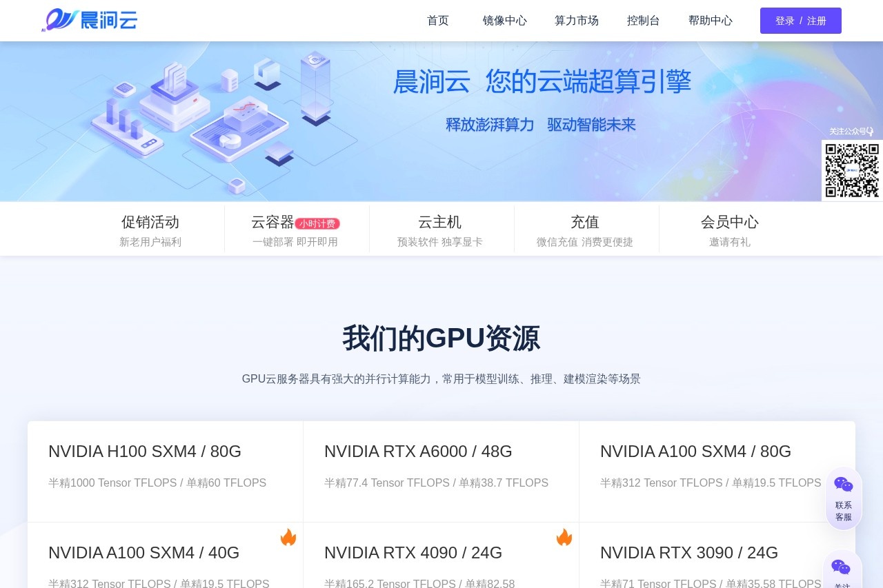Open 算力市场 from the top navigation
This screenshot has width=883, height=588.
tap(576, 21)
